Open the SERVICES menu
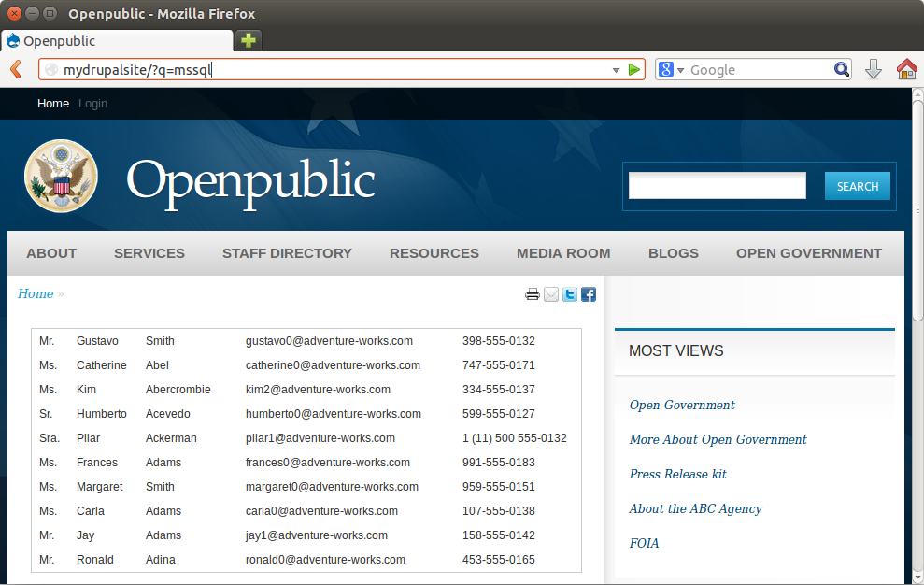This screenshot has height=585, width=924. click(149, 253)
